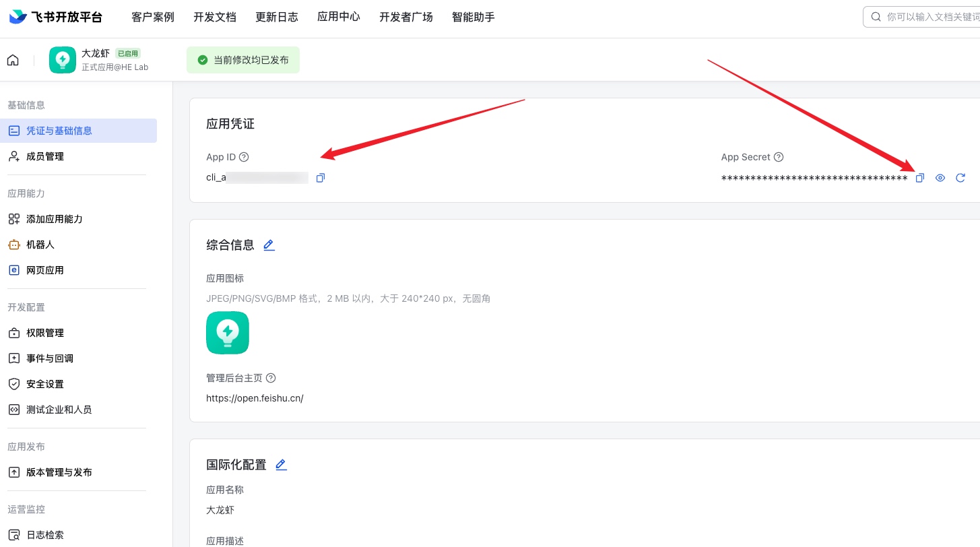The image size is (980, 547).
Task: Click help icon next to App Secret
Action: point(779,157)
